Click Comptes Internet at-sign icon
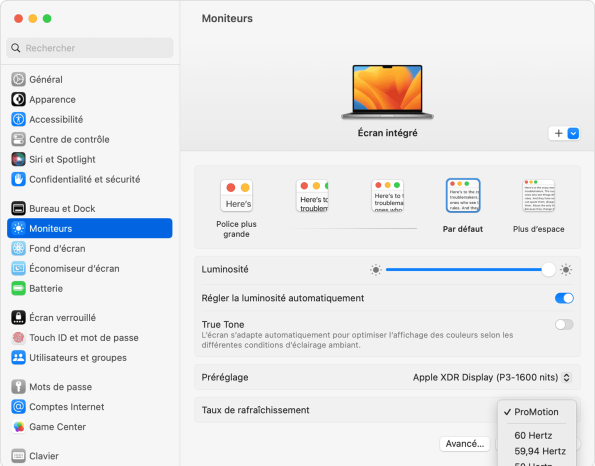The width and height of the screenshot is (595, 466). pyautogui.click(x=18, y=407)
